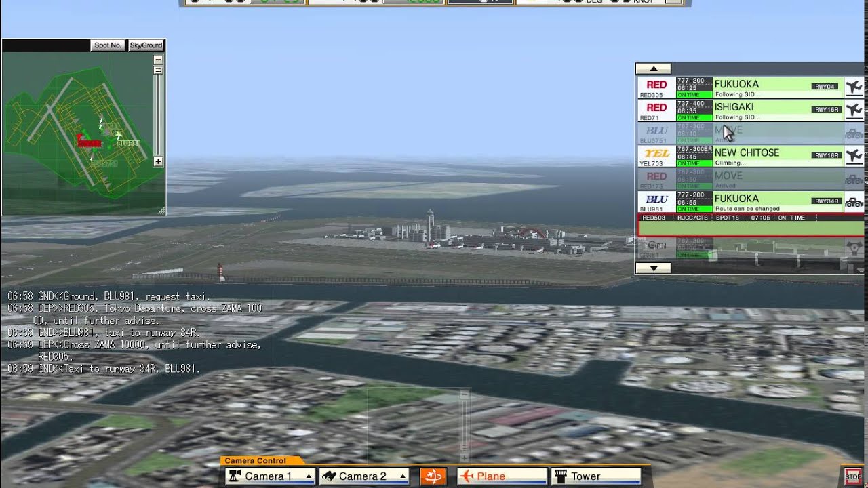Click the tow vehicle icon on BLU3751 row
The width and height of the screenshot is (868, 488).
point(854,134)
